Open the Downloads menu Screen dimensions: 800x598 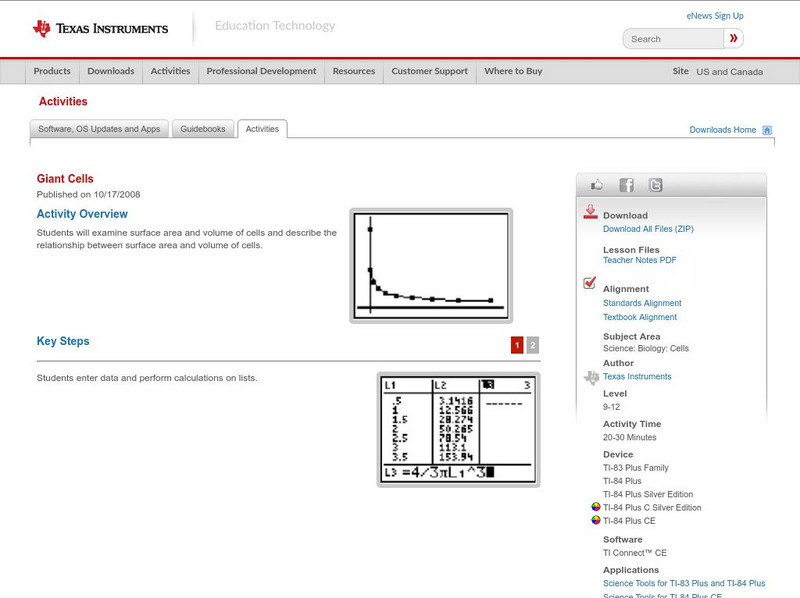click(111, 71)
